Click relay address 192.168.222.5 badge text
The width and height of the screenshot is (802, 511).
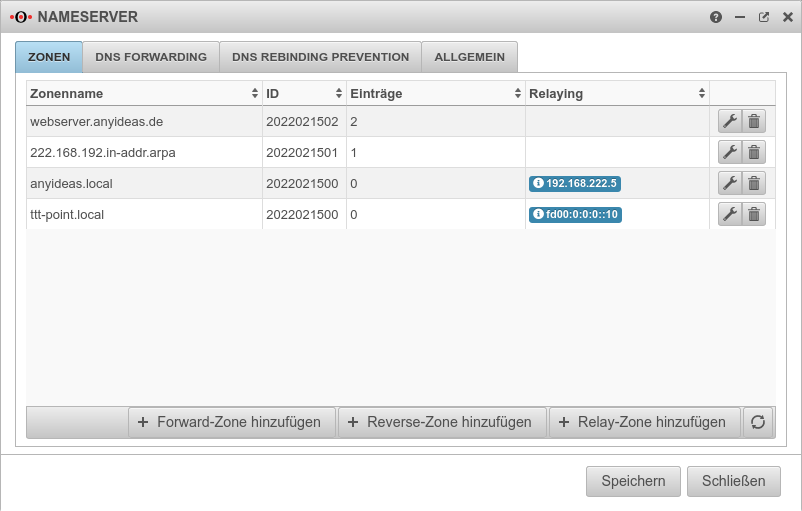582,183
